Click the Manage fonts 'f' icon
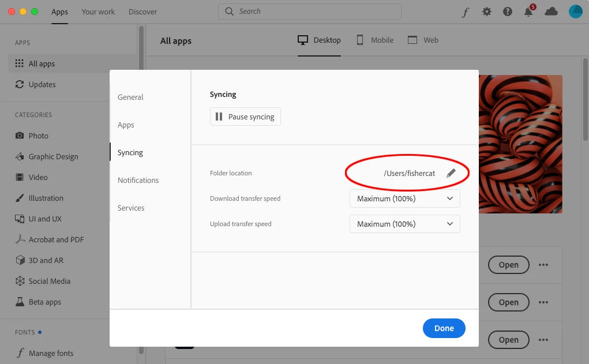The image size is (589, 364). (20, 353)
